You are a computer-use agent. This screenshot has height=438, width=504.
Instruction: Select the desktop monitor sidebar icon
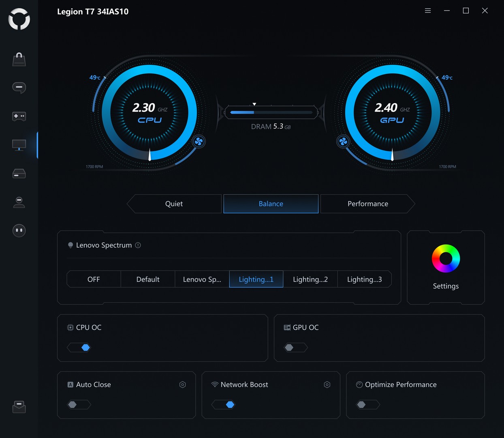point(19,145)
